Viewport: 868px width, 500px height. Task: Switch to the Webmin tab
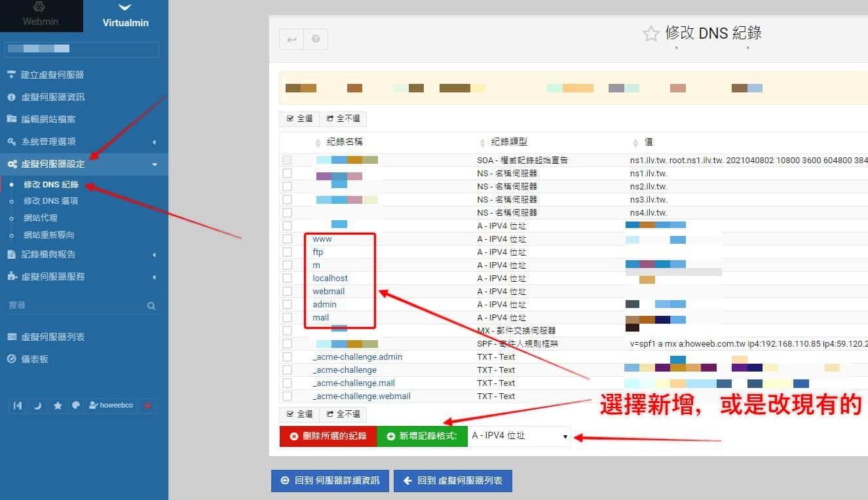click(x=41, y=16)
